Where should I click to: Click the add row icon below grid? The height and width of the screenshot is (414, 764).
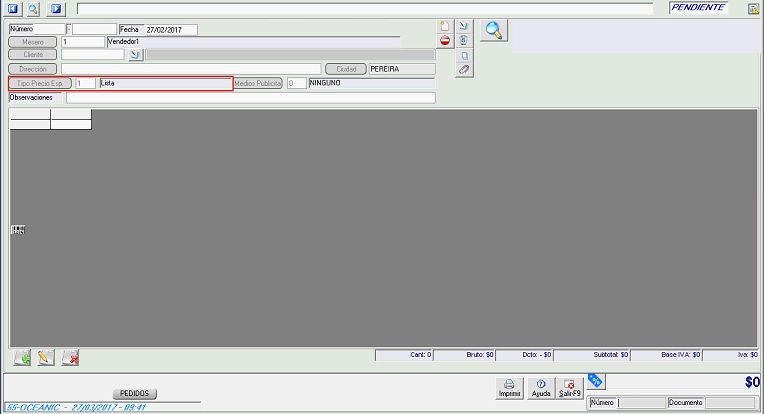coord(22,358)
